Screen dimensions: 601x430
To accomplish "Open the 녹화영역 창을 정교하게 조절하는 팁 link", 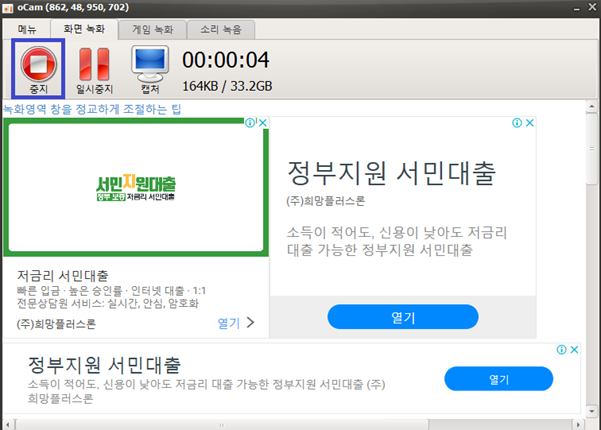I will [92, 109].
